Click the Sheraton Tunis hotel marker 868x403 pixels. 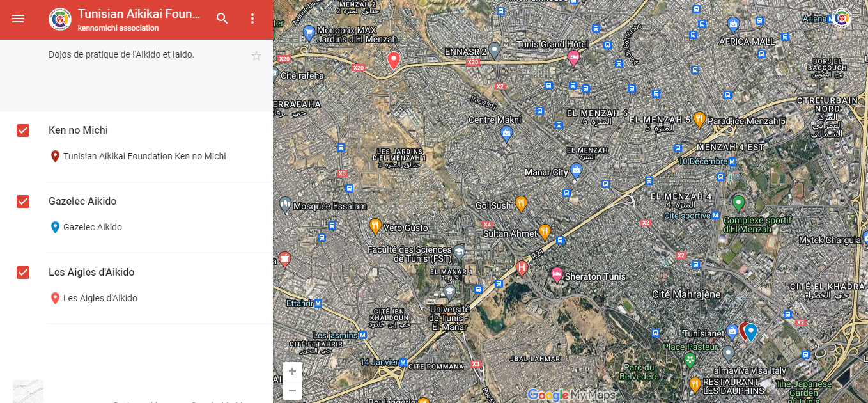coord(557,274)
